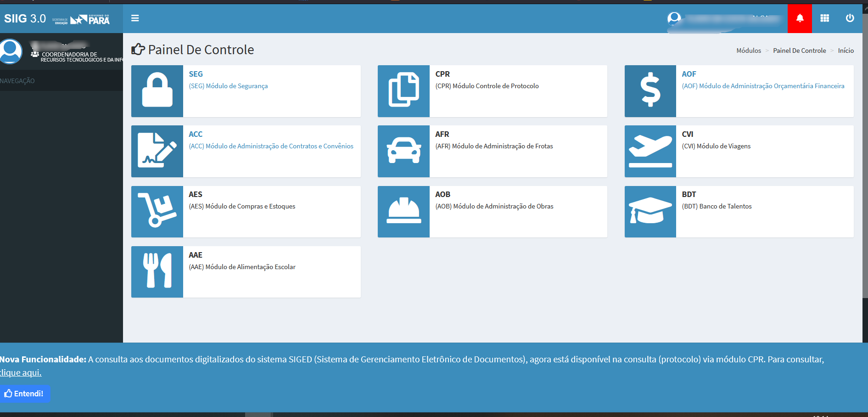Click the sidebar profile avatar
Viewport: 868px width, 417px height.
tap(11, 51)
